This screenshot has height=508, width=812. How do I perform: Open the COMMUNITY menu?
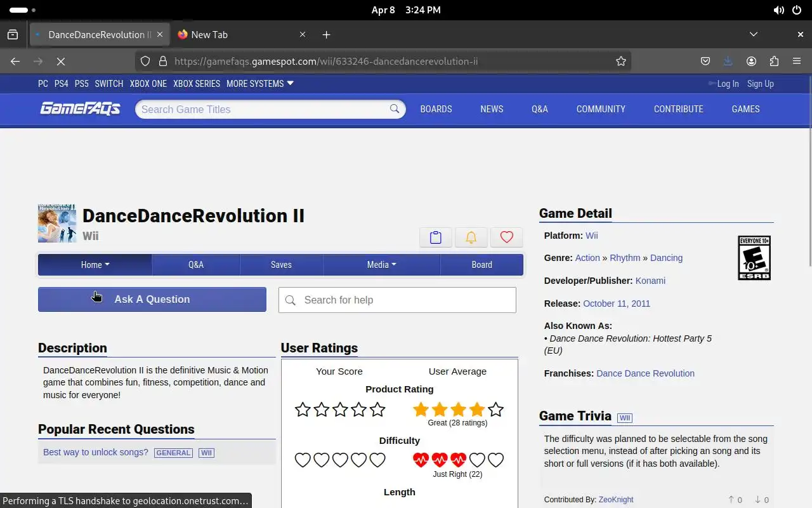tap(601, 109)
